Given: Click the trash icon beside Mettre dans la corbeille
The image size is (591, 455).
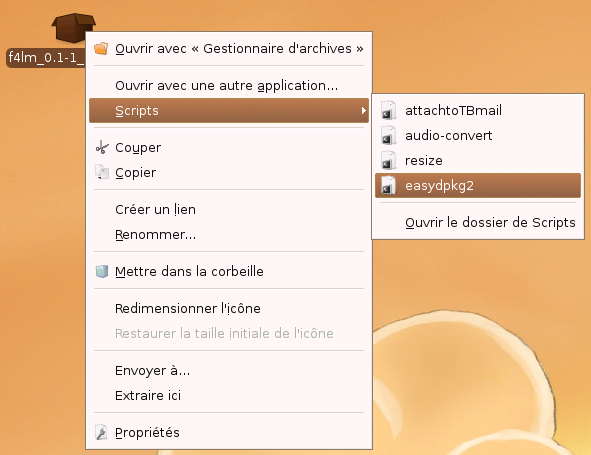Looking at the screenshot, I should coord(102,271).
